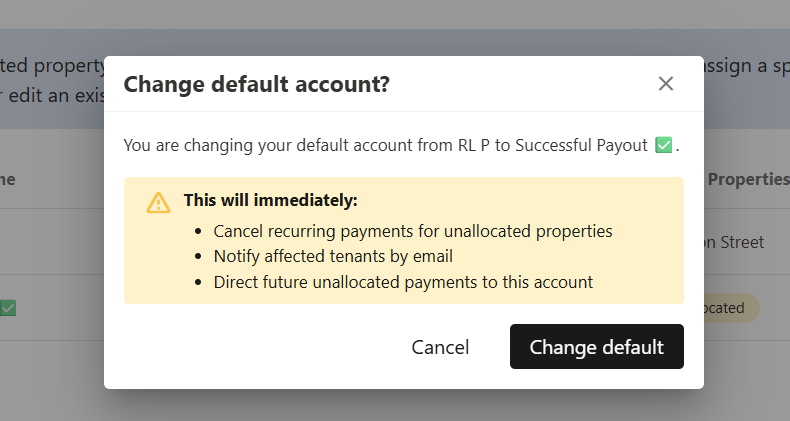Viewport: 790px width, 421px height.
Task: Click the yellow warning triangle icon
Action: pyautogui.click(x=158, y=203)
